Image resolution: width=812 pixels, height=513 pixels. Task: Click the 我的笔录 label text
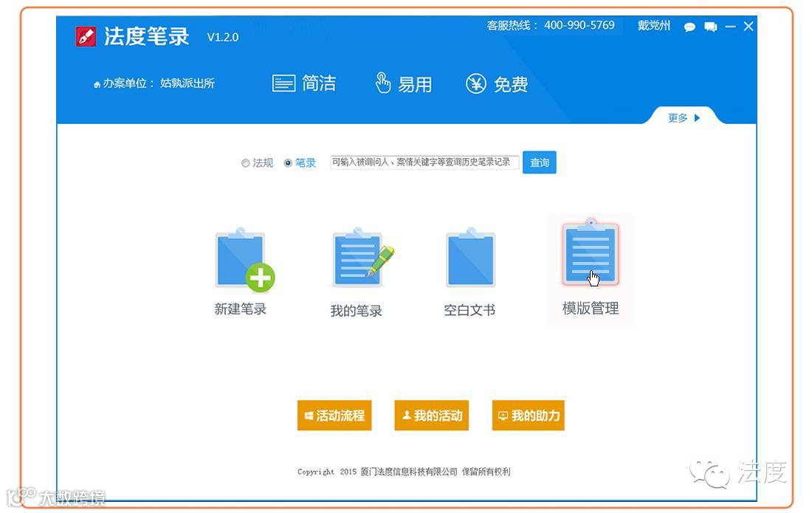click(357, 311)
